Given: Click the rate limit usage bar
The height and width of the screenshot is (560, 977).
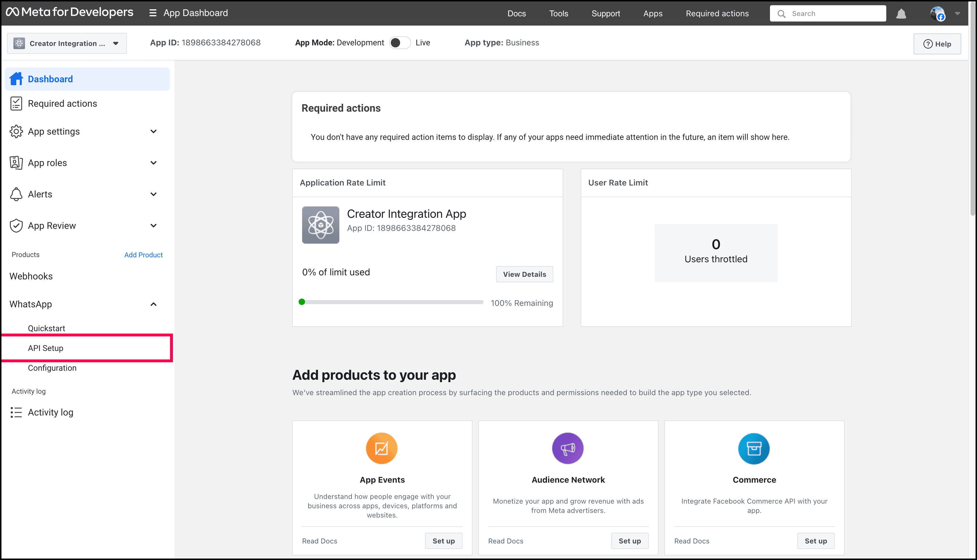Looking at the screenshot, I should (392, 302).
